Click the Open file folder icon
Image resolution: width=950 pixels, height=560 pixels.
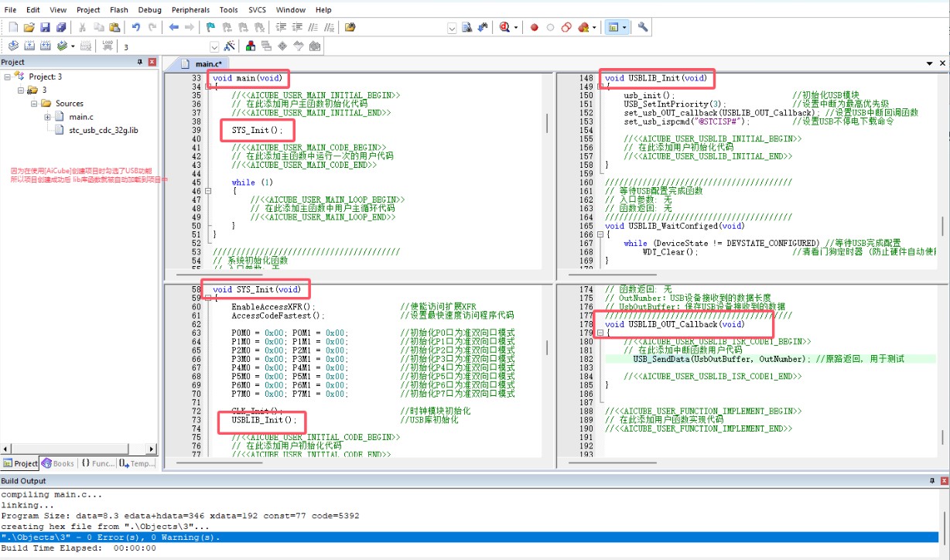pos(29,27)
